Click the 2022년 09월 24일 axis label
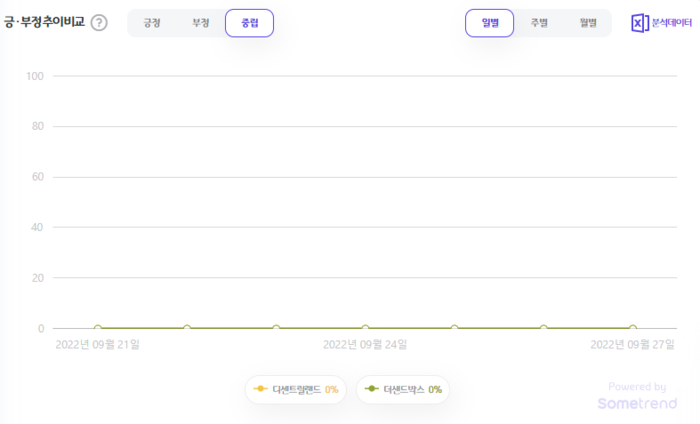Image resolution: width=700 pixels, height=424 pixels. click(x=365, y=345)
